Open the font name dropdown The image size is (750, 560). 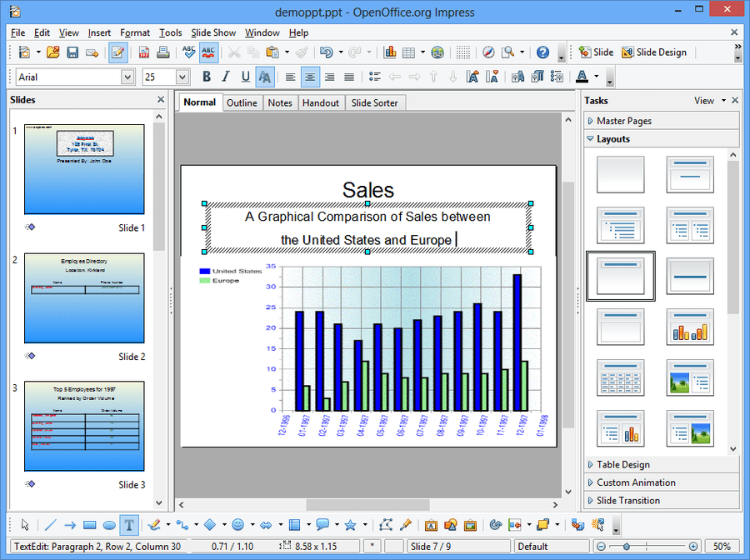(x=127, y=77)
